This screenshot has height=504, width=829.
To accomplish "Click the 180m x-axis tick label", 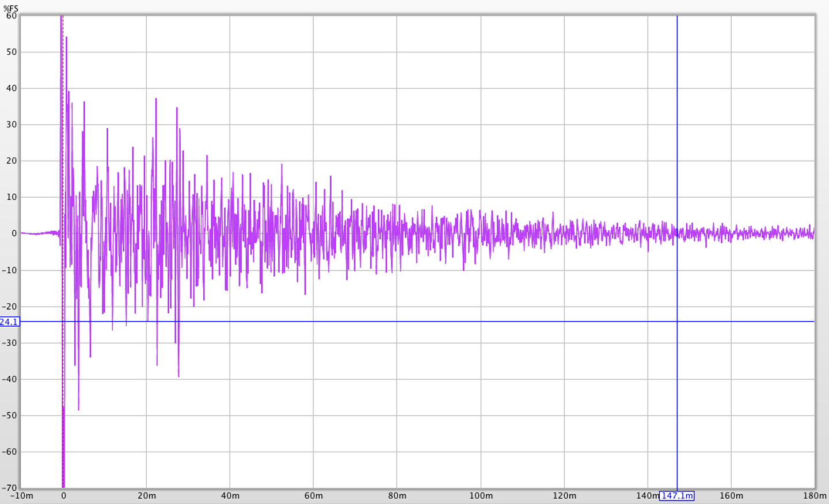I will pos(815,495).
